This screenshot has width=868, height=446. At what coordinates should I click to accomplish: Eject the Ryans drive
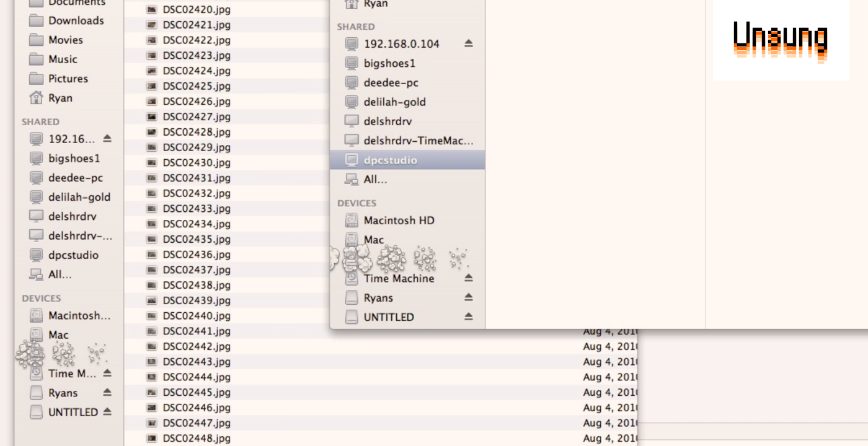pos(469,297)
